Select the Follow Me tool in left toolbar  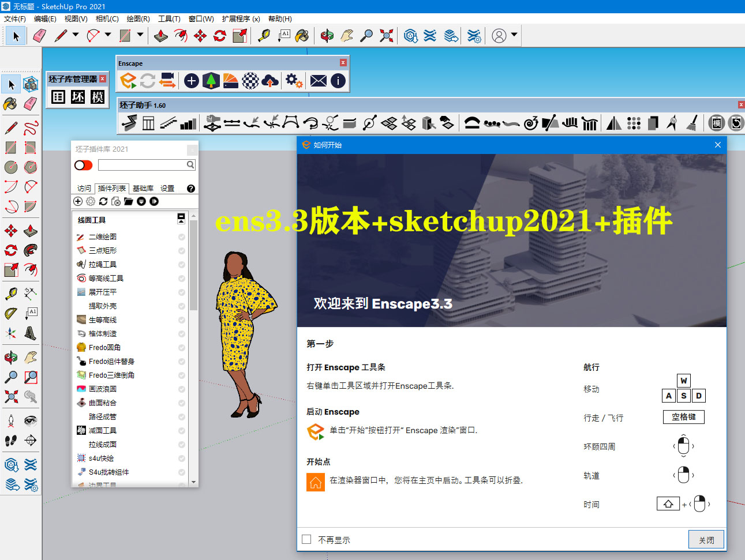click(x=31, y=250)
